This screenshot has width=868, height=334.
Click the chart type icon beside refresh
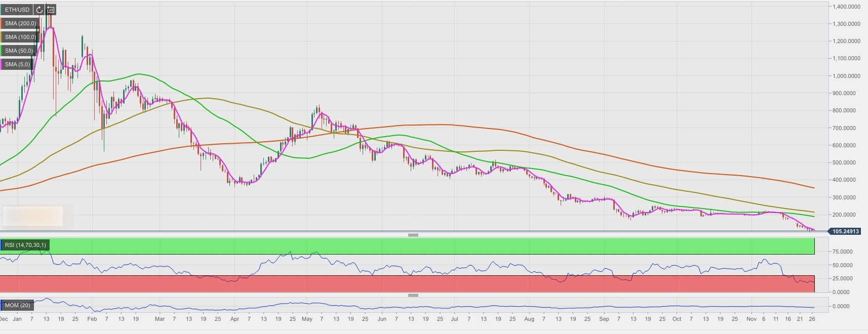click(51, 10)
